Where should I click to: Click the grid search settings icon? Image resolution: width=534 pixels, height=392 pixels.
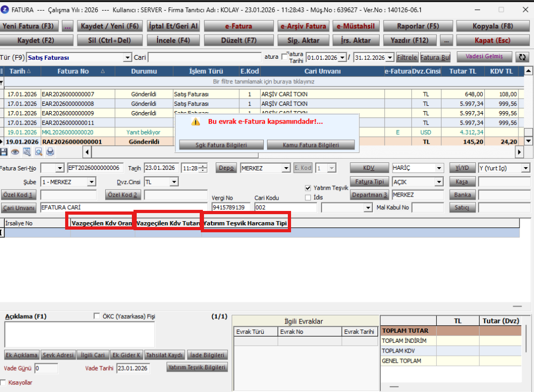tap(27, 152)
